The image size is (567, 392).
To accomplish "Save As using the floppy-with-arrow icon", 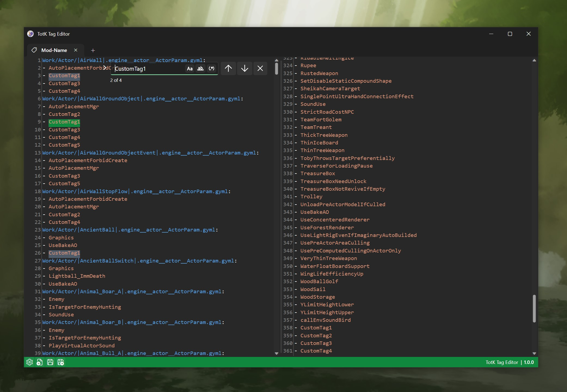I will (x=61, y=362).
